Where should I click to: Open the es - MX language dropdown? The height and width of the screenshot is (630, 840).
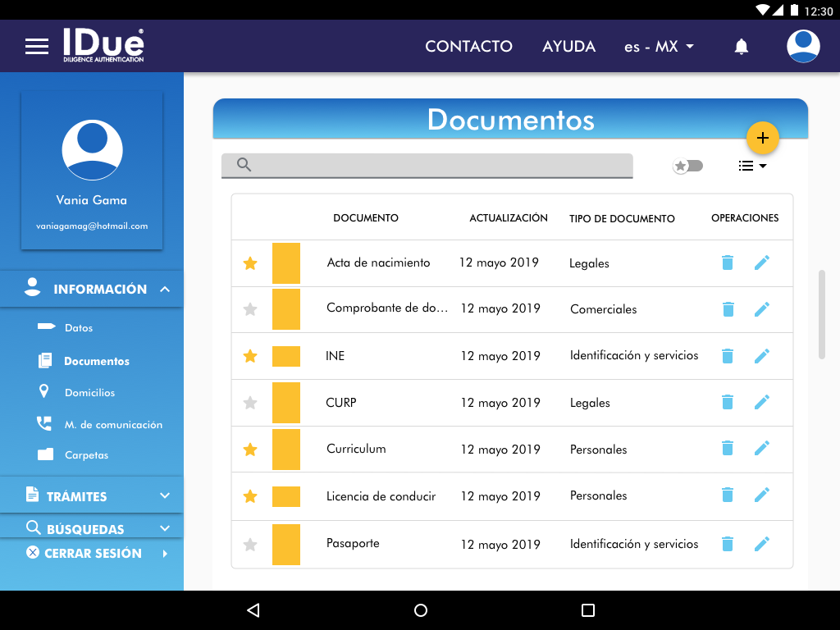tap(659, 47)
